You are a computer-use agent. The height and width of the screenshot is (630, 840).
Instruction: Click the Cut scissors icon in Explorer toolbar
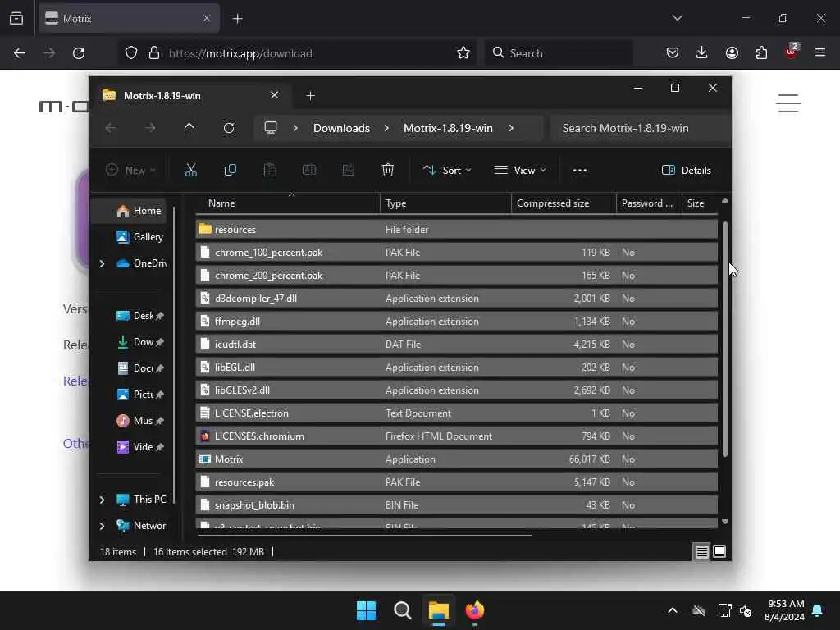tap(190, 171)
